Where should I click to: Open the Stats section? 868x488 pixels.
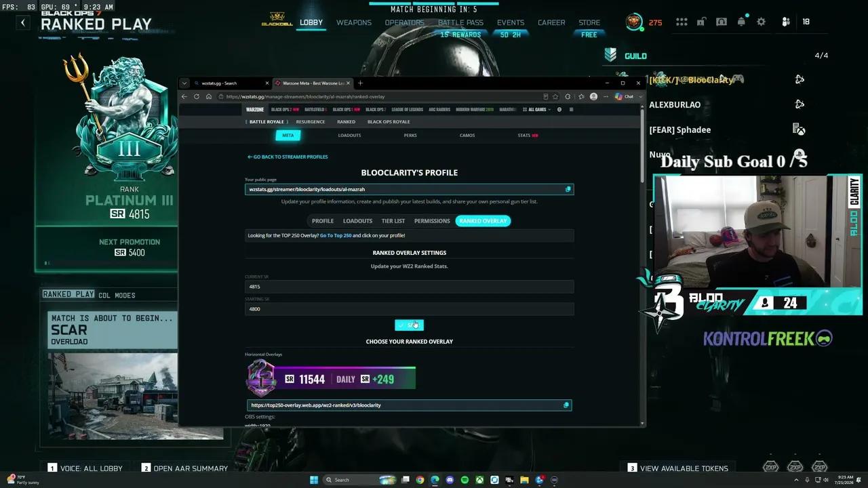528,136
